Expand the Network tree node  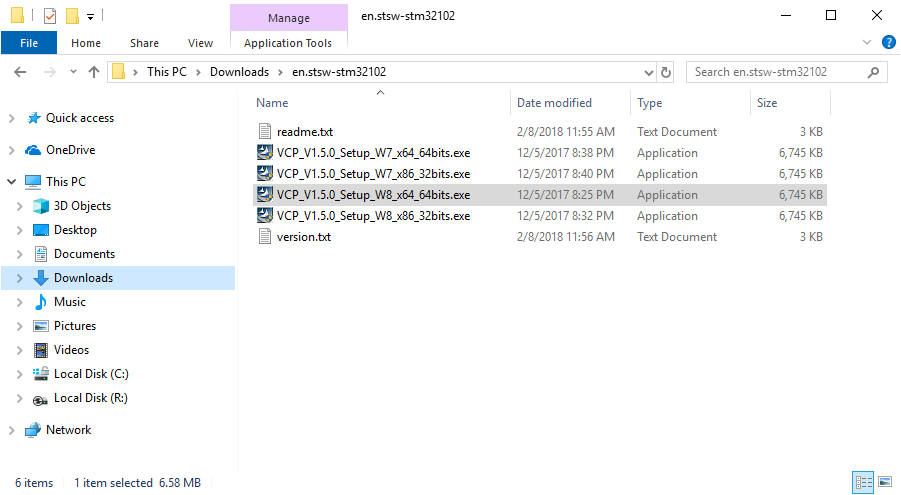tap(11, 430)
